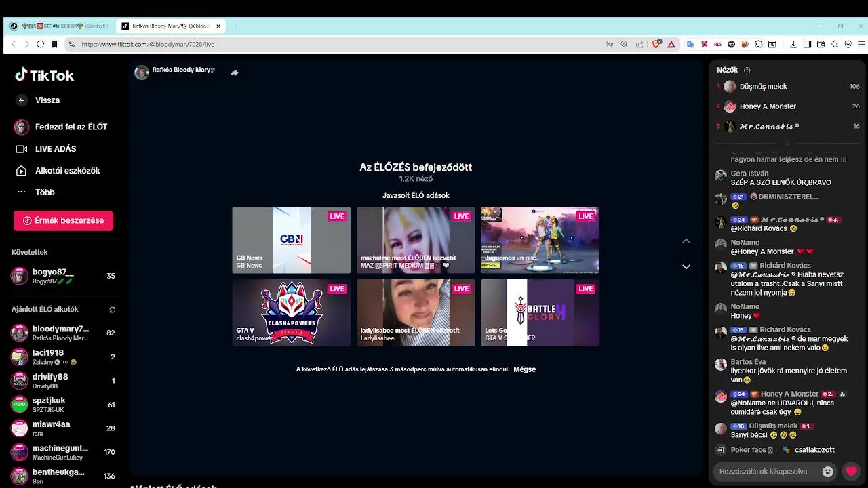The width and height of the screenshot is (868, 488).
Task: Open Juguemos un rato live thumbnail
Action: pos(540,240)
